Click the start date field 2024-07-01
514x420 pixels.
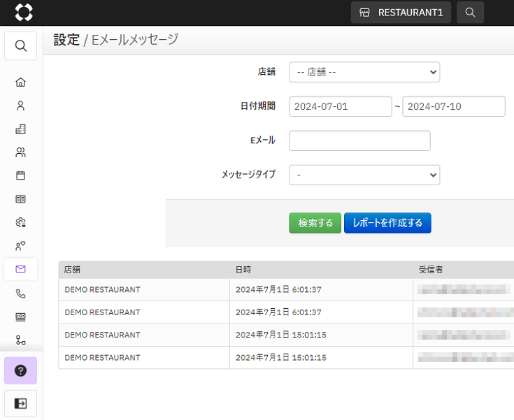(x=340, y=106)
